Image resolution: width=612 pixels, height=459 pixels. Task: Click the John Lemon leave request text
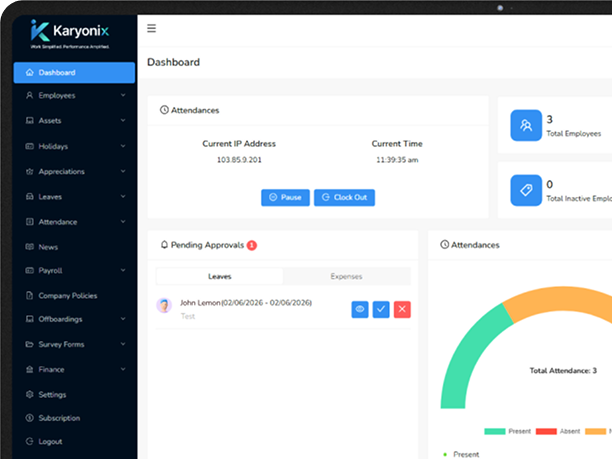pyautogui.click(x=246, y=303)
